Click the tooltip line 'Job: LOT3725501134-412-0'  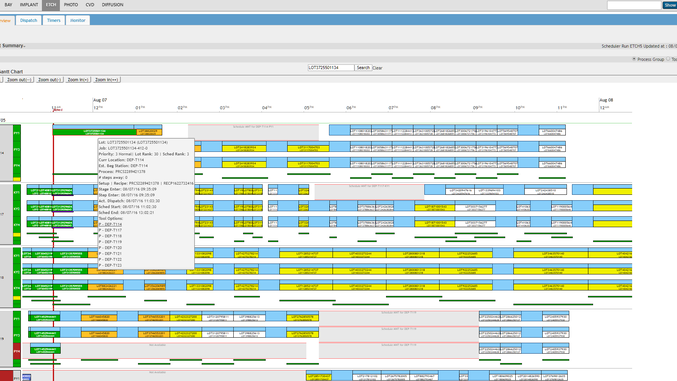[123, 148]
